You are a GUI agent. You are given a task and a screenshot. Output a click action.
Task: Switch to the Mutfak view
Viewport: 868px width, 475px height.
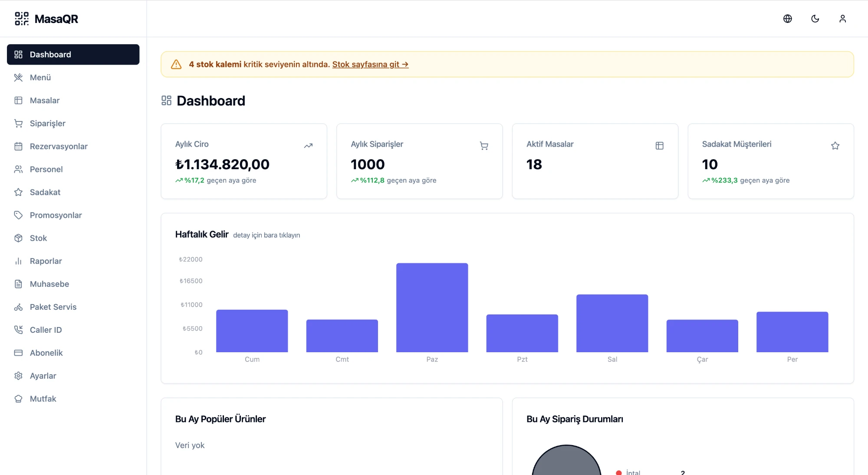coord(73,399)
